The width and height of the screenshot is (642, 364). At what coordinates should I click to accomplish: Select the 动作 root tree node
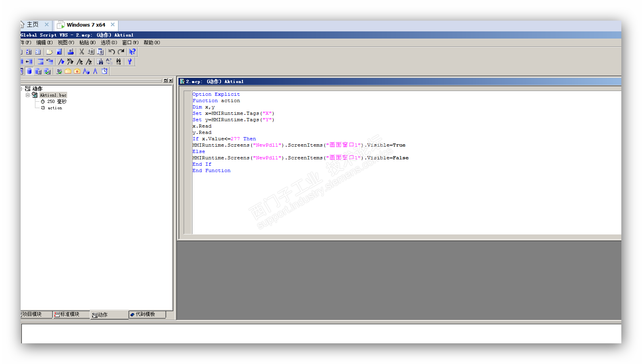37,89
